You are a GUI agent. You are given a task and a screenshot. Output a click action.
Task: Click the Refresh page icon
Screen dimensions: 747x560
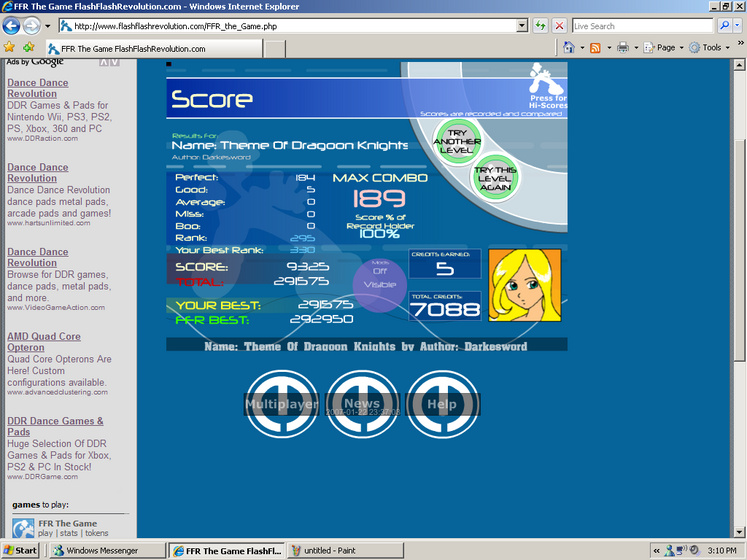coord(540,26)
